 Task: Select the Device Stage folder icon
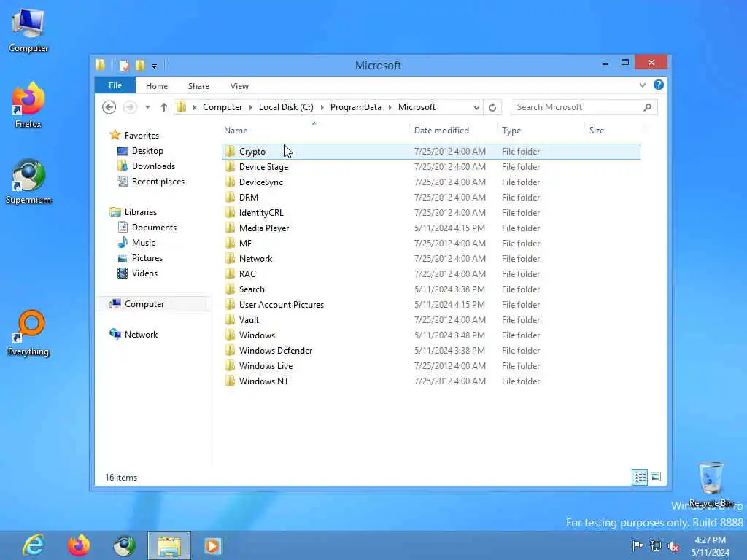point(231,167)
